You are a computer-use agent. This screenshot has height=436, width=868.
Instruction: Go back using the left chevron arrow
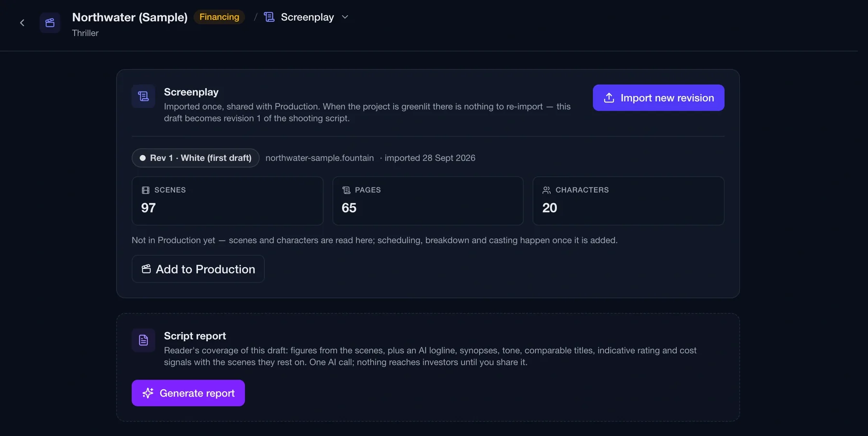click(22, 23)
